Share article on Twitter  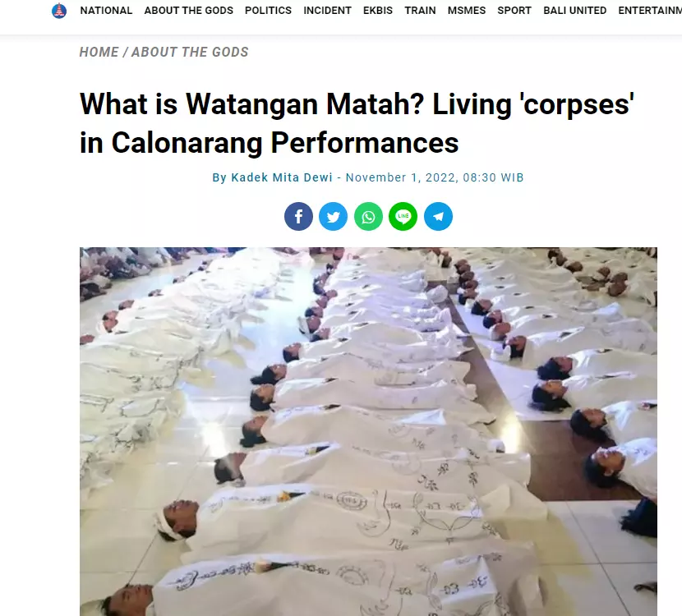tap(333, 216)
